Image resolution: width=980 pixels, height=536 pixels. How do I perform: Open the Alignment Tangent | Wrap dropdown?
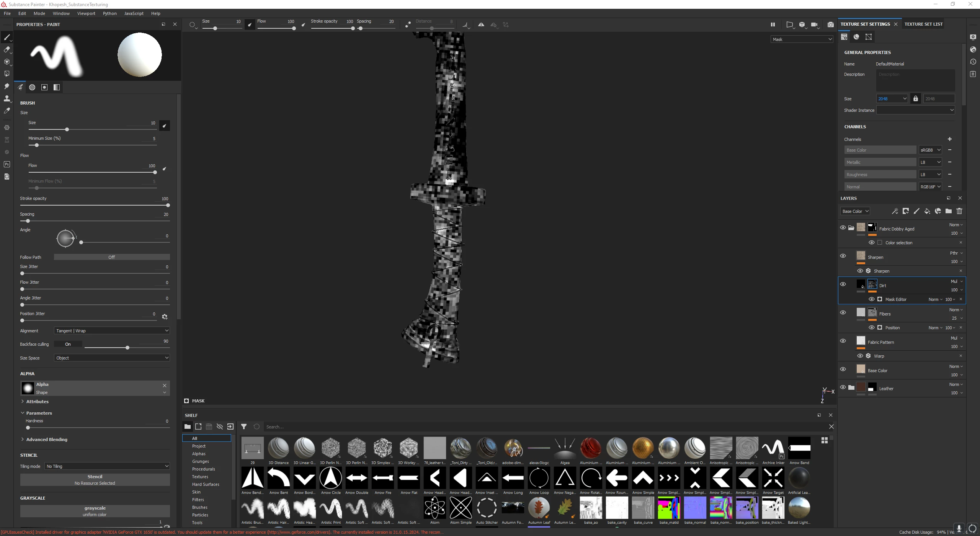[x=112, y=331]
